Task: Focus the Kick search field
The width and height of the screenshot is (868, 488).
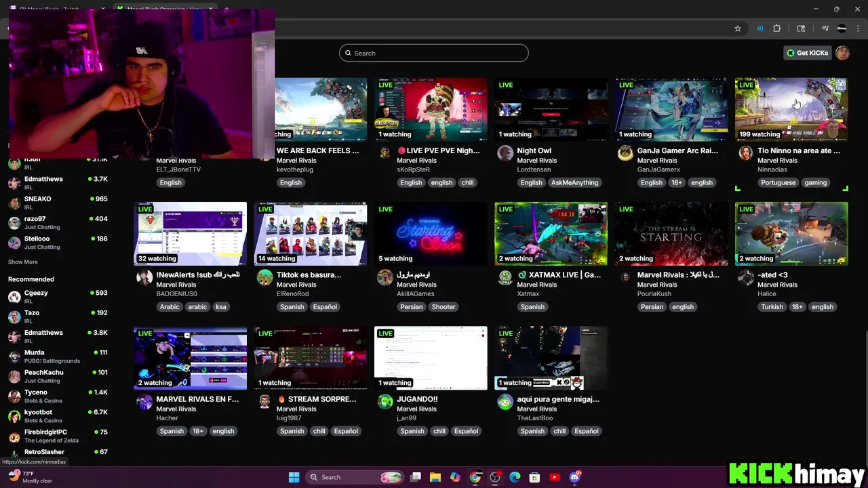Action: [434, 53]
